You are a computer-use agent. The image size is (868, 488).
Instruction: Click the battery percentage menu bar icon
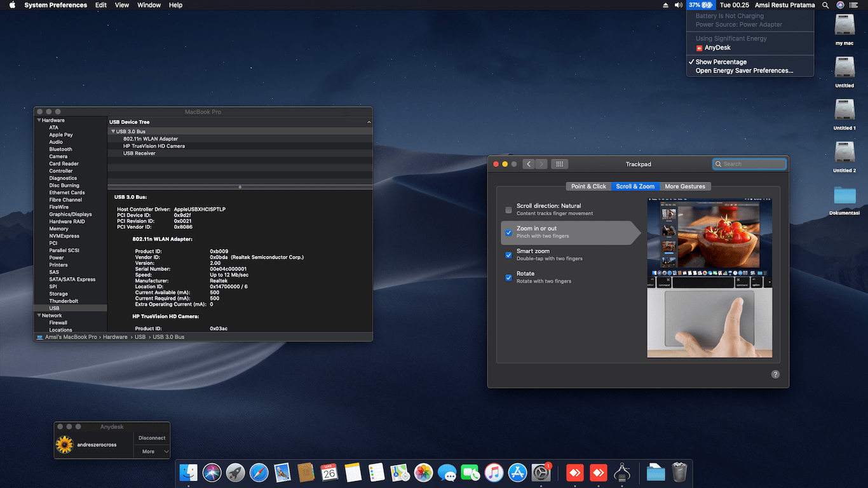pyautogui.click(x=700, y=5)
